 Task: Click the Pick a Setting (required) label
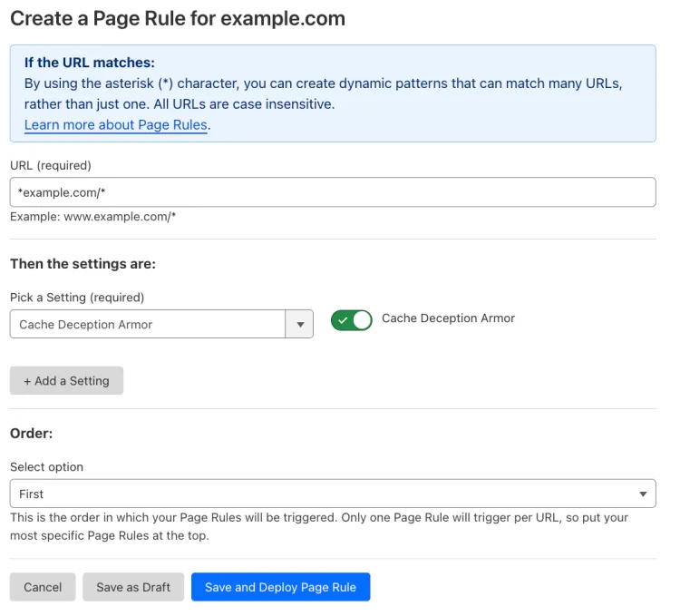coord(77,298)
